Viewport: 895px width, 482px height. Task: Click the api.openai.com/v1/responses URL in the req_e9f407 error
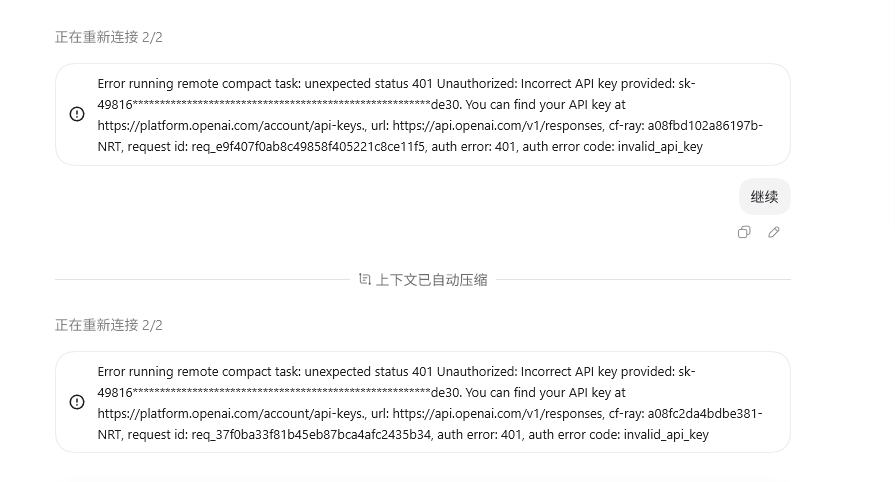(x=497, y=126)
